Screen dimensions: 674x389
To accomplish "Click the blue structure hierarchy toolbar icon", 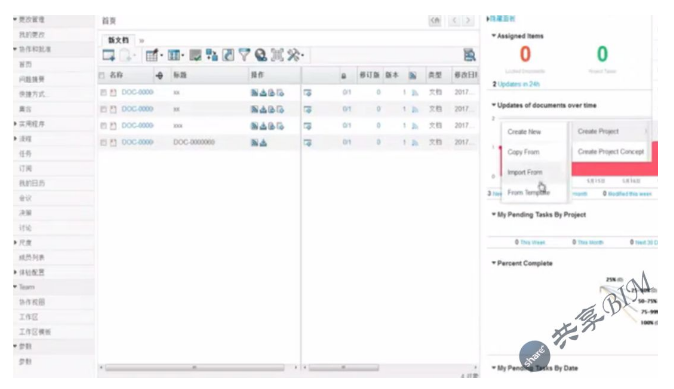I will (211, 55).
